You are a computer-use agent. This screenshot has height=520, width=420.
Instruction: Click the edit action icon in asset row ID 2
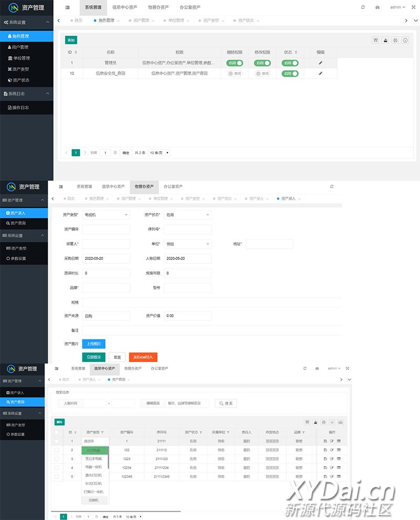332,450
